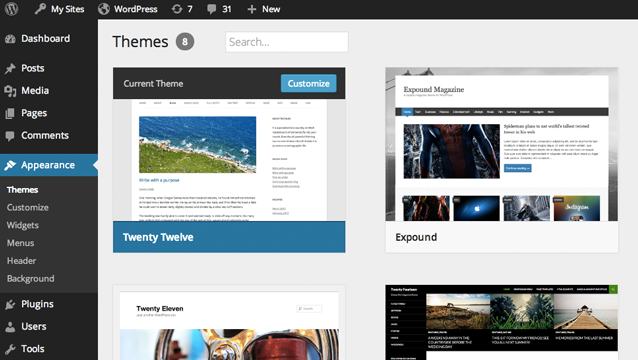Screen dimensions: 638x360
Task: Click the comments bubble icon in admin bar
Action: click(x=212, y=9)
